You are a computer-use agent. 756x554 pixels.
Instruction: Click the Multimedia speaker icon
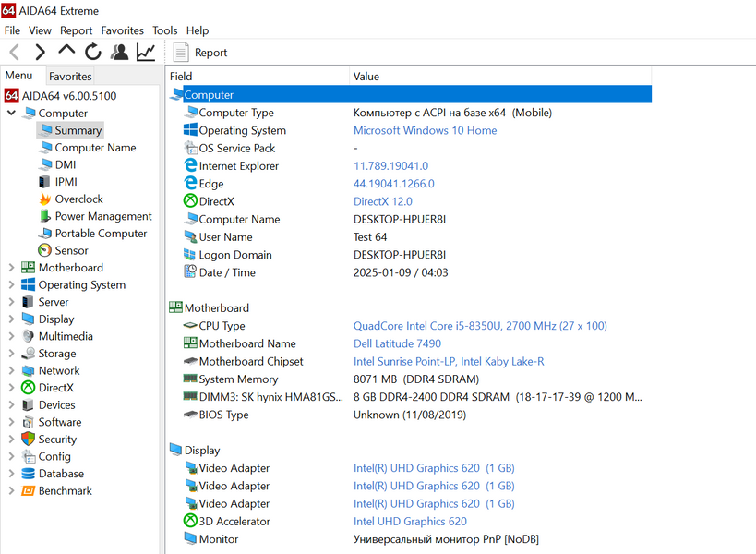click(x=29, y=336)
